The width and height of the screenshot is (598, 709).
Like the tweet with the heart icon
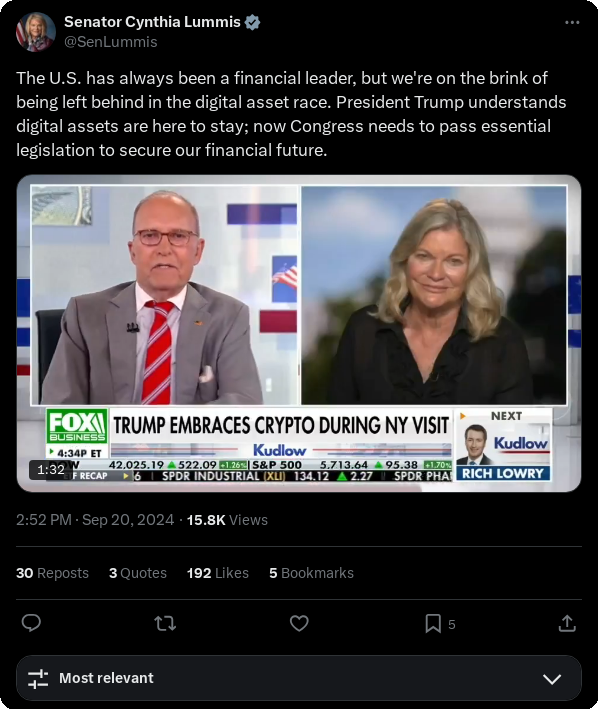[x=299, y=624]
